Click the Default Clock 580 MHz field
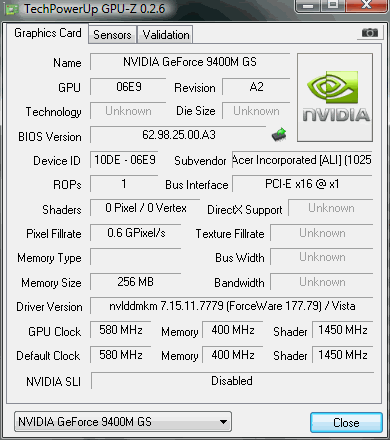Screen dimensions: 390x440 click(121, 355)
